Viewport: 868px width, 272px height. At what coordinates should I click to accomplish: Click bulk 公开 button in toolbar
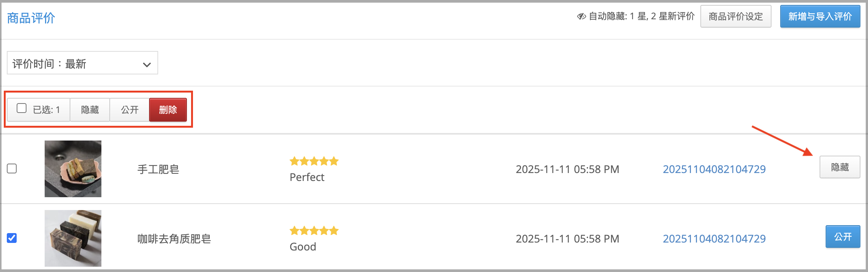click(130, 110)
